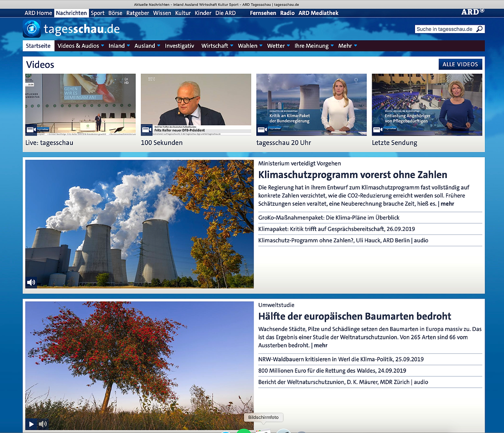Screen dimensions: 504x433
Task: Open Kultur in the top bar
Action: [183, 13]
